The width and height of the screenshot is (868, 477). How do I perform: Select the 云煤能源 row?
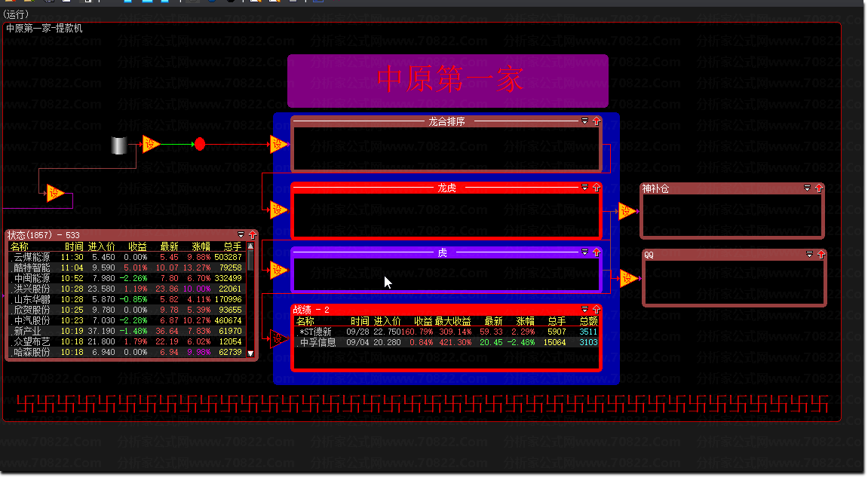tap(127, 257)
